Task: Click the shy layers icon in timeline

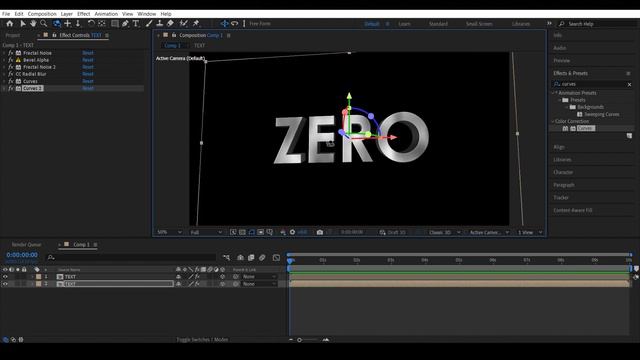Action: pos(240,258)
